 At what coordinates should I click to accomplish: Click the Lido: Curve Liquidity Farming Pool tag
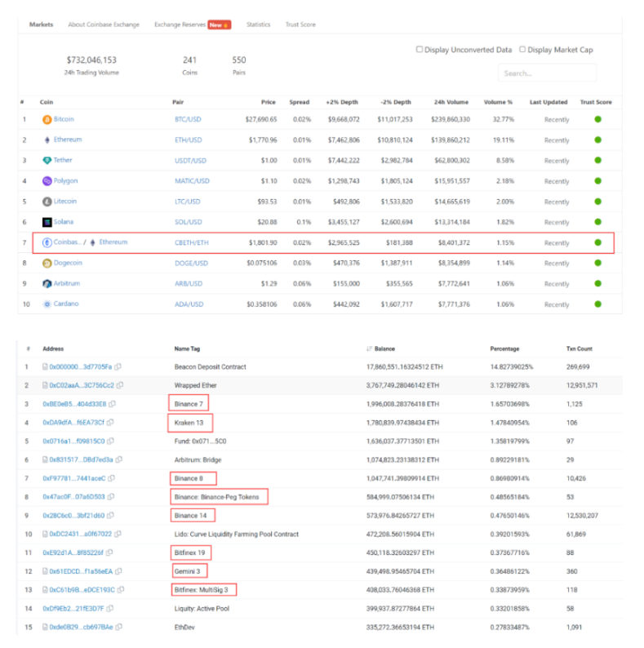click(x=237, y=534)
